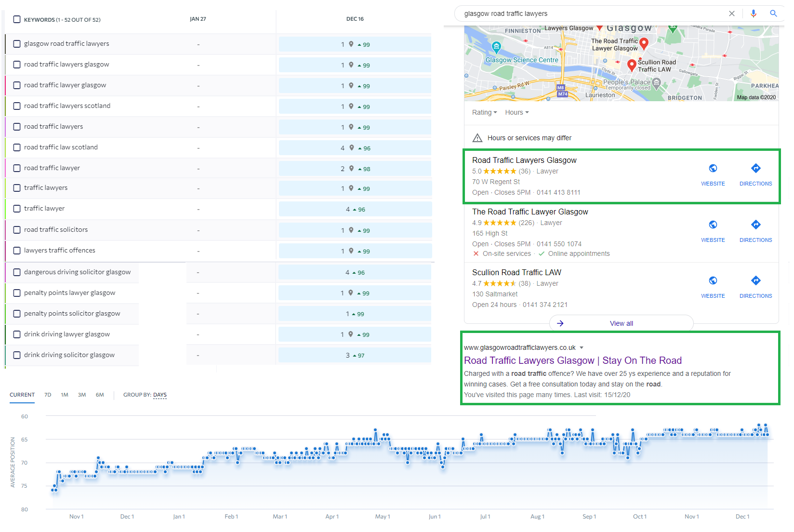This screenshot has width=794, height=532.
Task: Click the voice search microphone icon
Action: pyautogui.click(x=754, y=13)
